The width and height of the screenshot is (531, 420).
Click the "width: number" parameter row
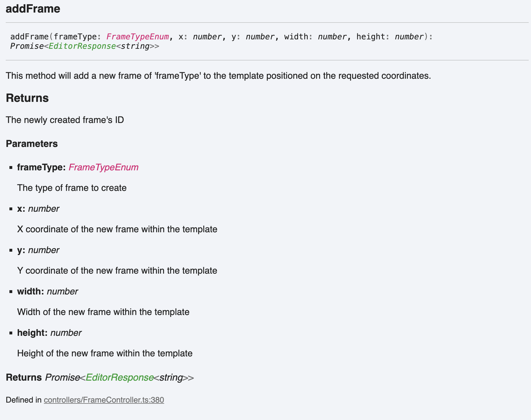pos(47,292)
